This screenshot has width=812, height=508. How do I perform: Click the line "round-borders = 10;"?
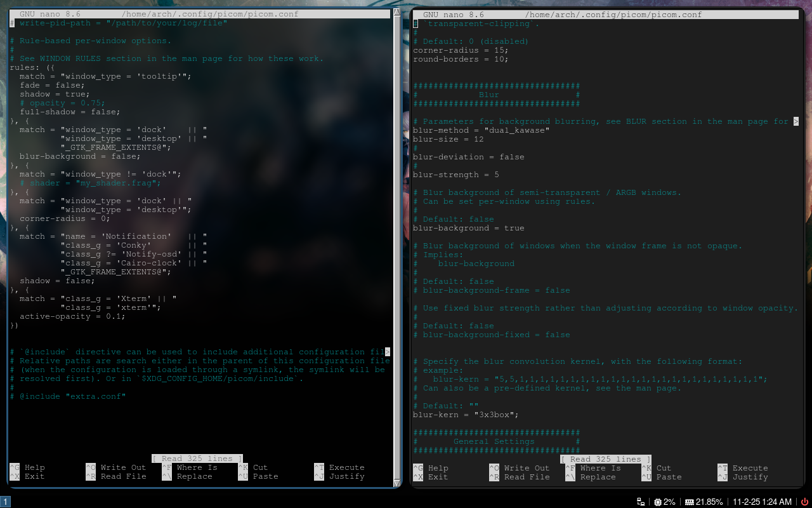point(461,59)
